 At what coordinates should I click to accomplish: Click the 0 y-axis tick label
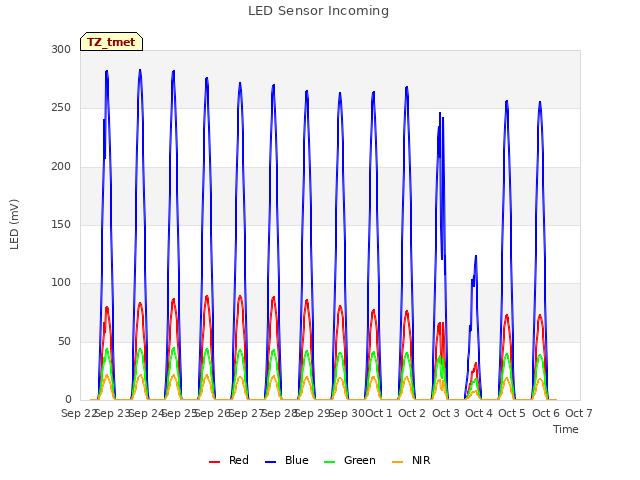click(x=68, y=399)
